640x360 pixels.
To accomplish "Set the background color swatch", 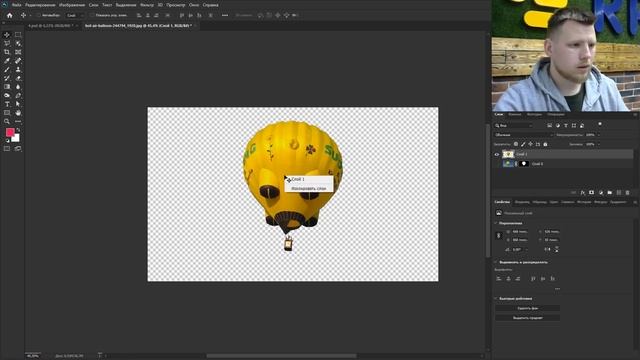I will (16, 138).
